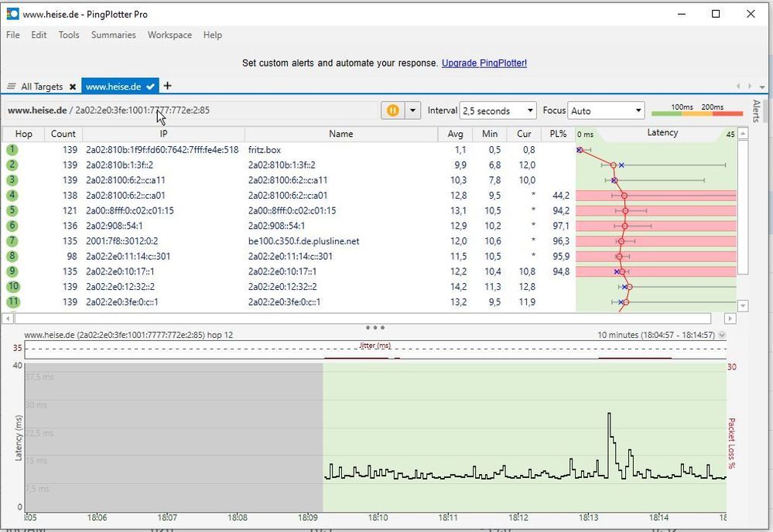Open the Interval 2,5 seconds dropdown
Image resolution: width=773 pixels, height=532 pixels.
(498, 111)
